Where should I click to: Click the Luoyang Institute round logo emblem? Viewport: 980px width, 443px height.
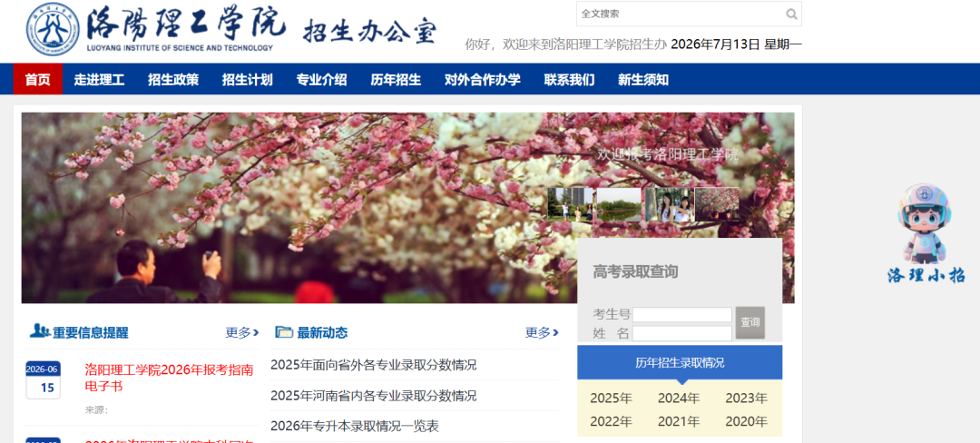54,29
